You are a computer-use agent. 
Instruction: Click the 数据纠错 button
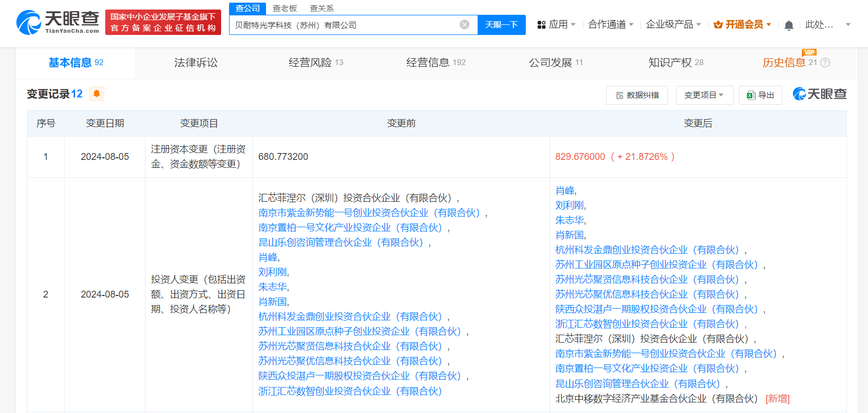click(637, 95)
